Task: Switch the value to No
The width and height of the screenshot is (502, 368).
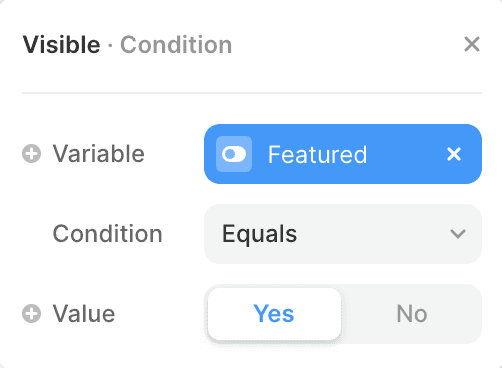Action: click(412, 314)
